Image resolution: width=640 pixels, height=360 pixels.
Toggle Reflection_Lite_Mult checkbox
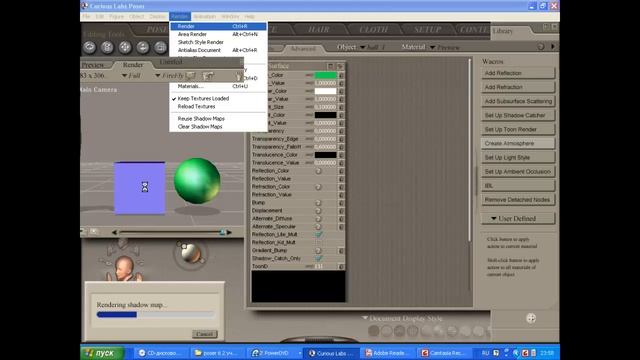click(x=319, y=235)
